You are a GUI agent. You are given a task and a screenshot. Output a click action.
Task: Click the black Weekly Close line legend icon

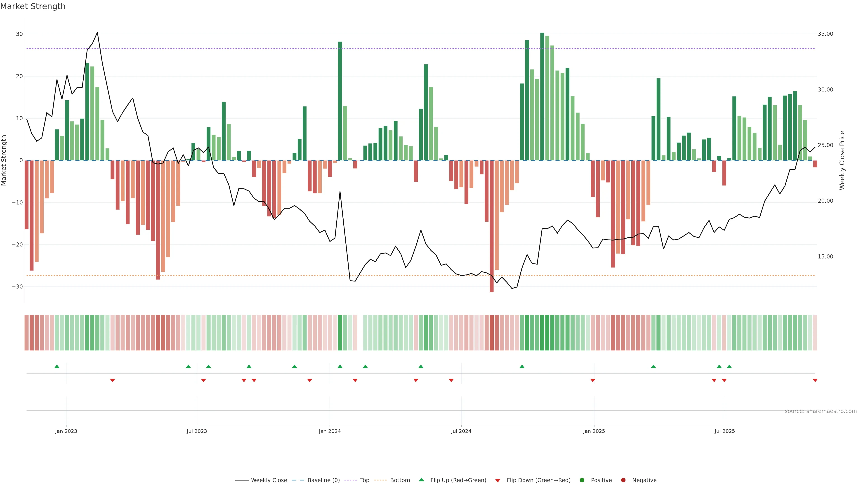point(242,480)
